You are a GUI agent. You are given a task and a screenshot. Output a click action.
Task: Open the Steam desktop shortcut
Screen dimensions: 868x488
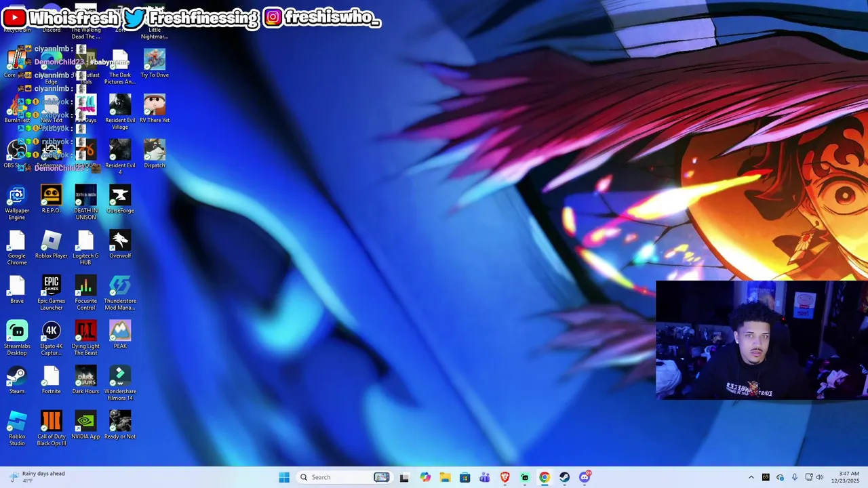tap(17, 380)
